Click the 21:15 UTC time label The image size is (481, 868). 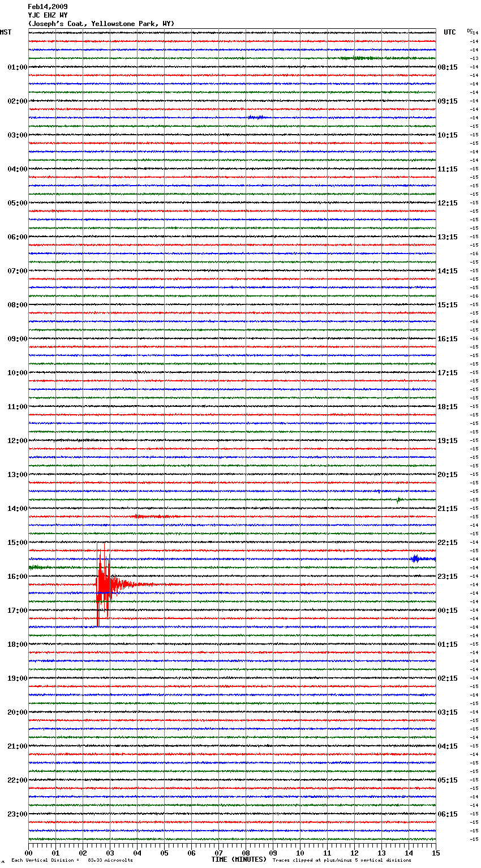pyautogui.click(x=448, y=509)
